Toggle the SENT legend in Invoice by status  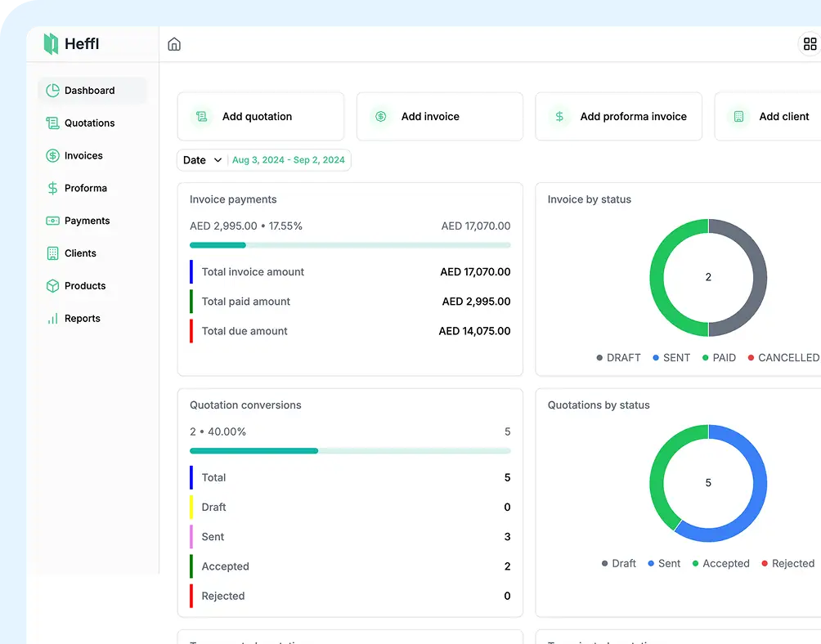point(671,358)
